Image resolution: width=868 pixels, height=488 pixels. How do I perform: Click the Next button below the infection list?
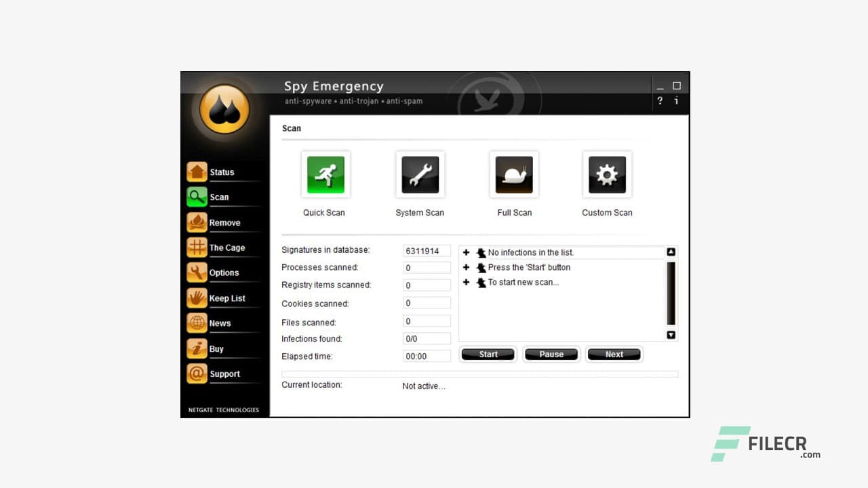(x=614, y=354)
